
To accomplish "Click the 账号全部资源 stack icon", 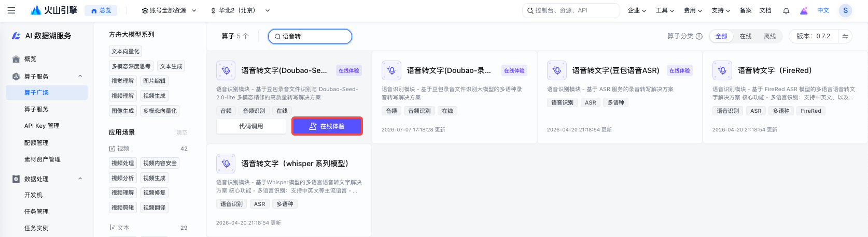I will tap(145, 10).
